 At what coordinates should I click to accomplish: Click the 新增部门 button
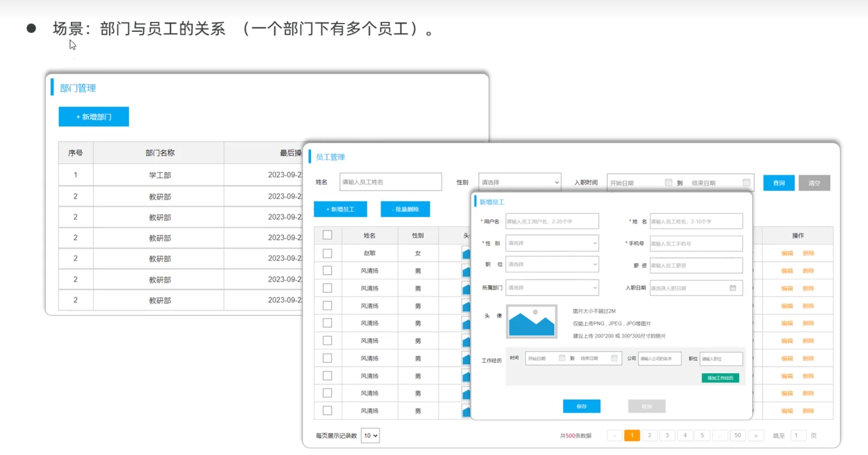pyautogui.click(x=94, y=117)
